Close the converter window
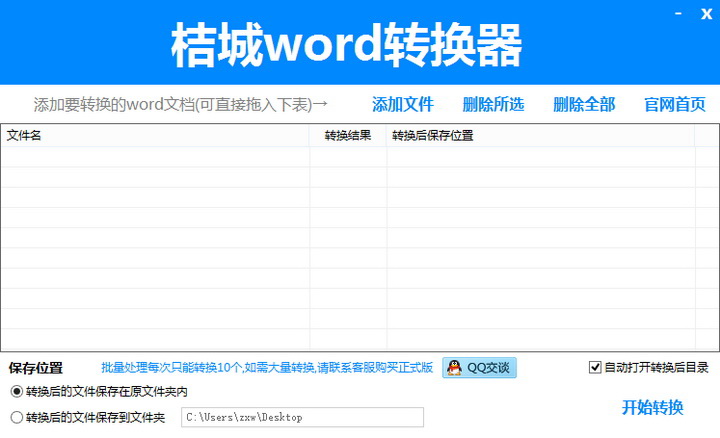 coord(706,14)
